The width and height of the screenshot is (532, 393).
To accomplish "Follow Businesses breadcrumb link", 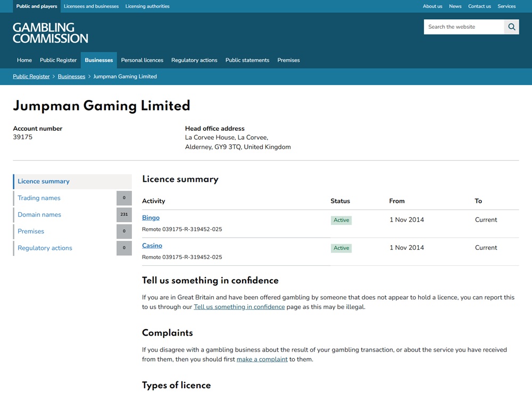I will tap(71, 77).
